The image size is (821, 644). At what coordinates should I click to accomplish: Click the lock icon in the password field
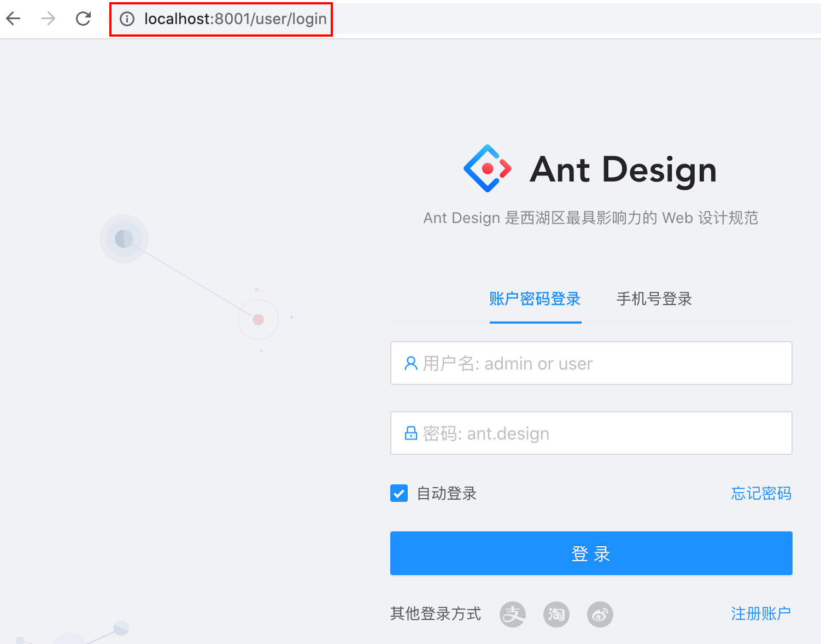[410, 433]
